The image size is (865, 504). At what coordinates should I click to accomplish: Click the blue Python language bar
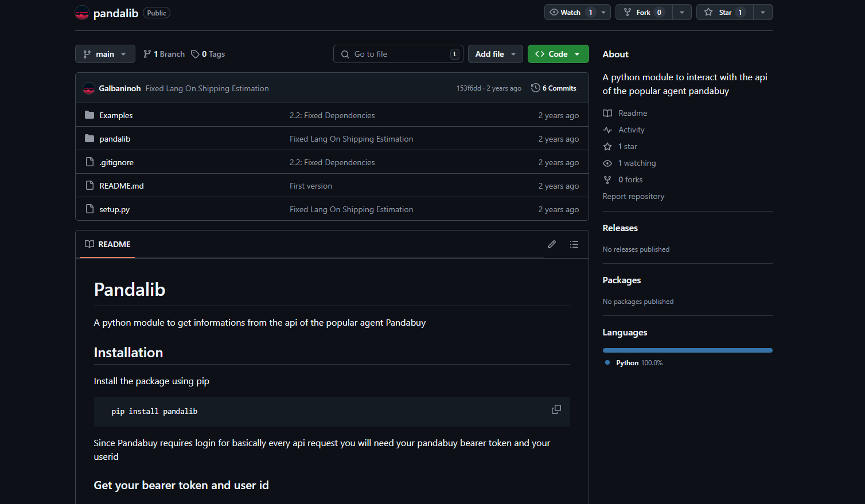(x=687, y=350)
